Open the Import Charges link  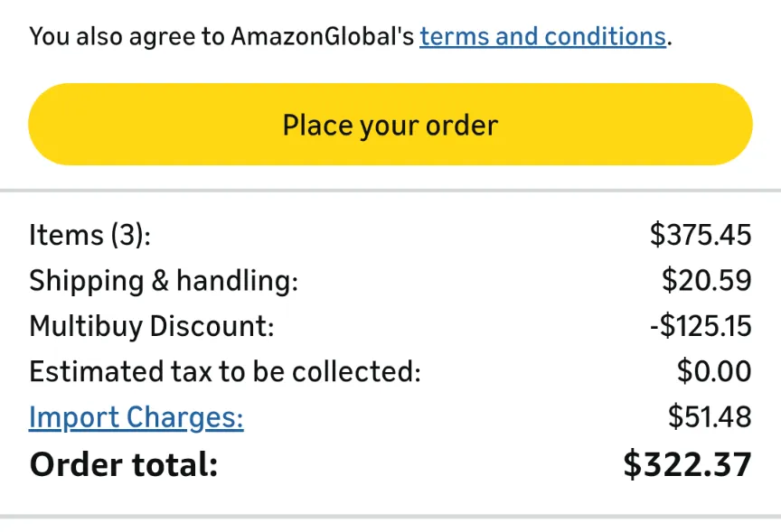pyautogui.click(x=136, y=417)
